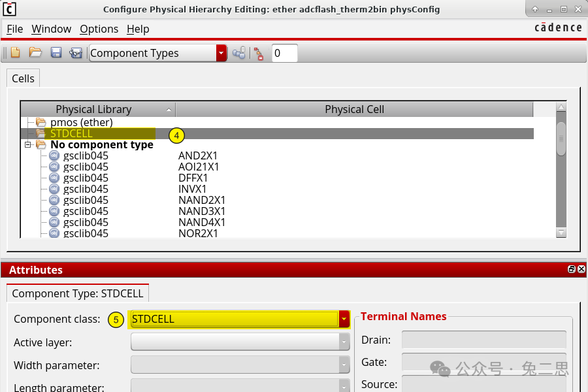Open the Window menu
588x392 pixels.
pyautogui.click(x=52, y=29)
